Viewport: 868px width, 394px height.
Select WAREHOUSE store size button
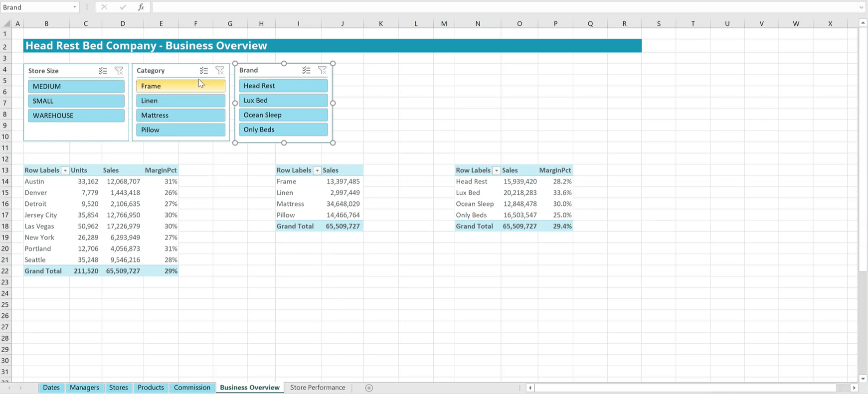(x=76, y=116)
